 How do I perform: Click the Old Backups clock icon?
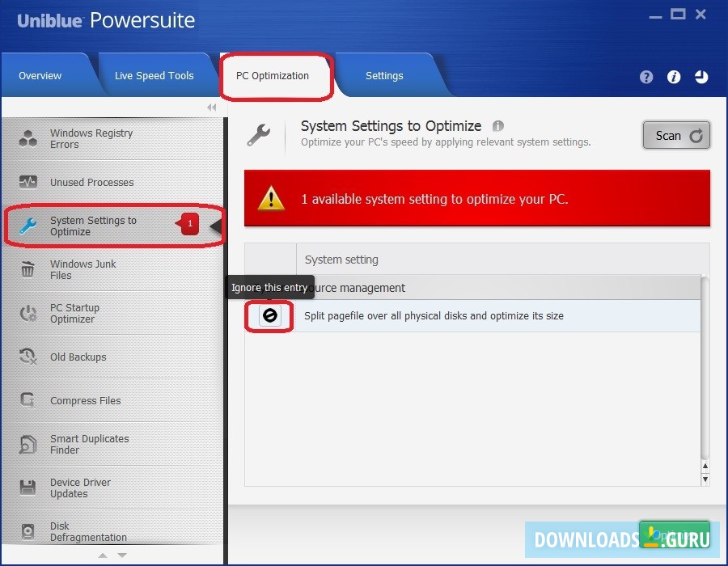(x=28, y=357)
